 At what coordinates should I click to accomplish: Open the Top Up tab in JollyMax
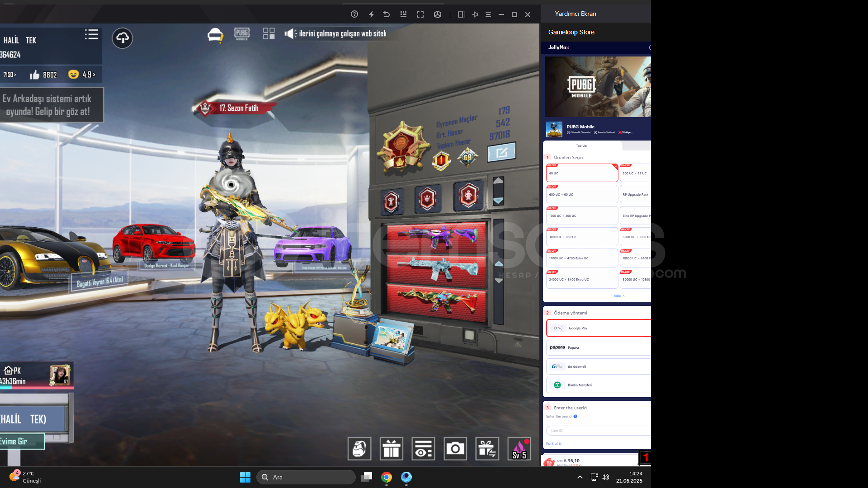[581, 146]
